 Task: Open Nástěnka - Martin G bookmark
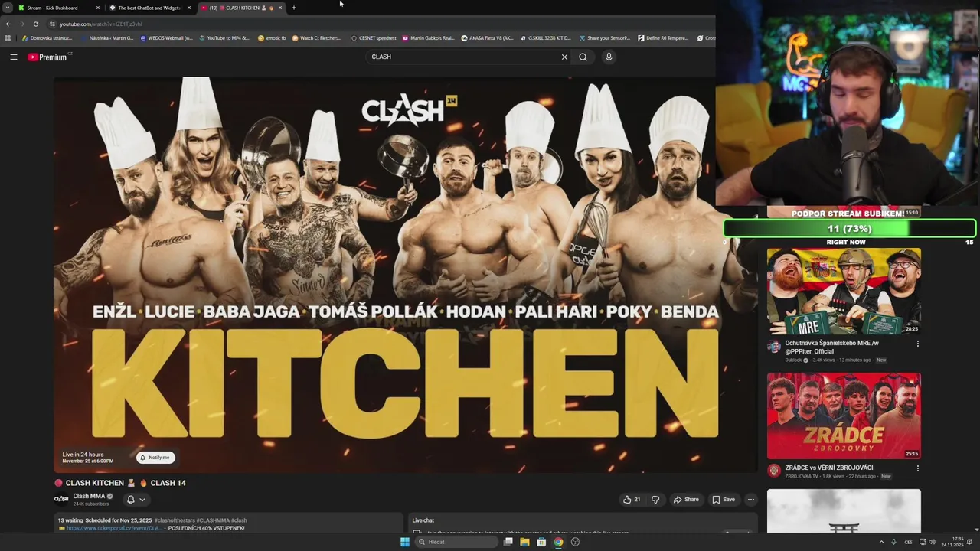tap(106, 37)
